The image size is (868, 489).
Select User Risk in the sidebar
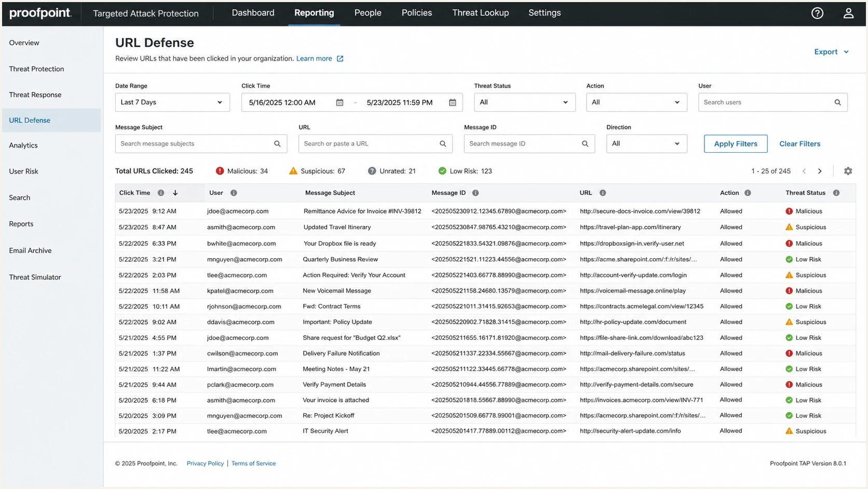pyautogui.click(x=23, y=171)
